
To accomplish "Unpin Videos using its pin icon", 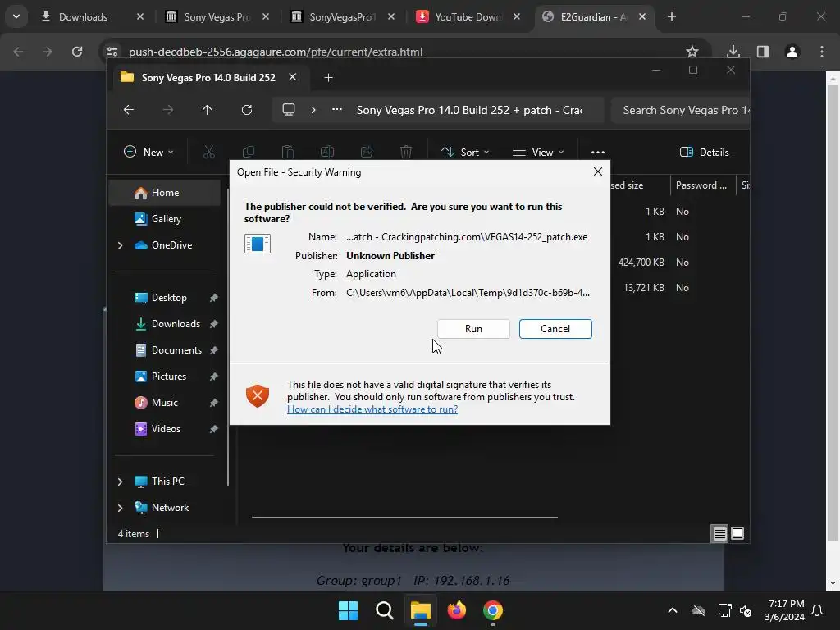I will tap(214, 429).
